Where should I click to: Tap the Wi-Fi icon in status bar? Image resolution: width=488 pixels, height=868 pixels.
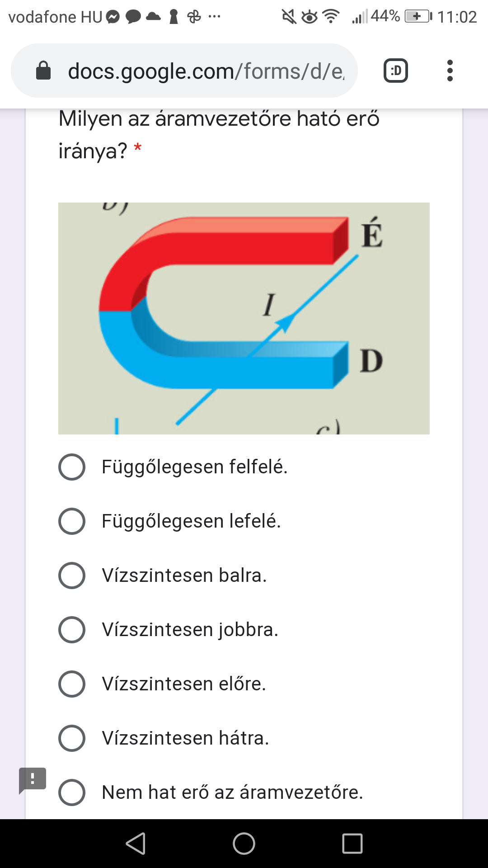point(332,17)
